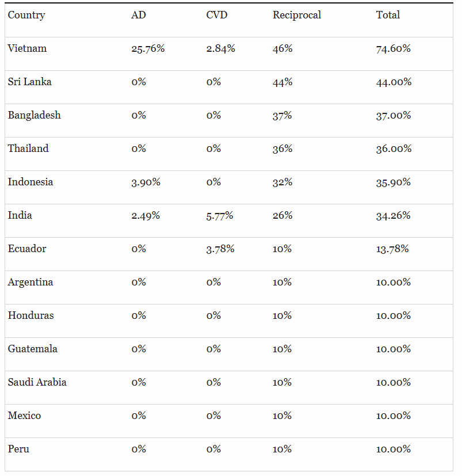Click the Vietnam country cell

[27, 48]
